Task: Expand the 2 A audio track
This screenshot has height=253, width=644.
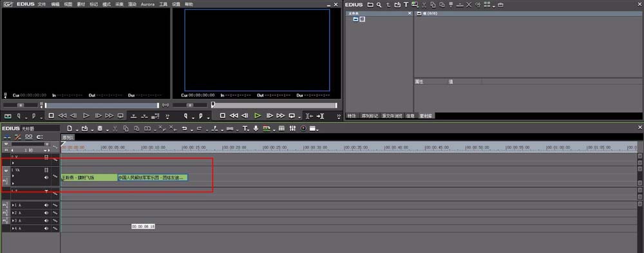Action: (x=13, y=212)
